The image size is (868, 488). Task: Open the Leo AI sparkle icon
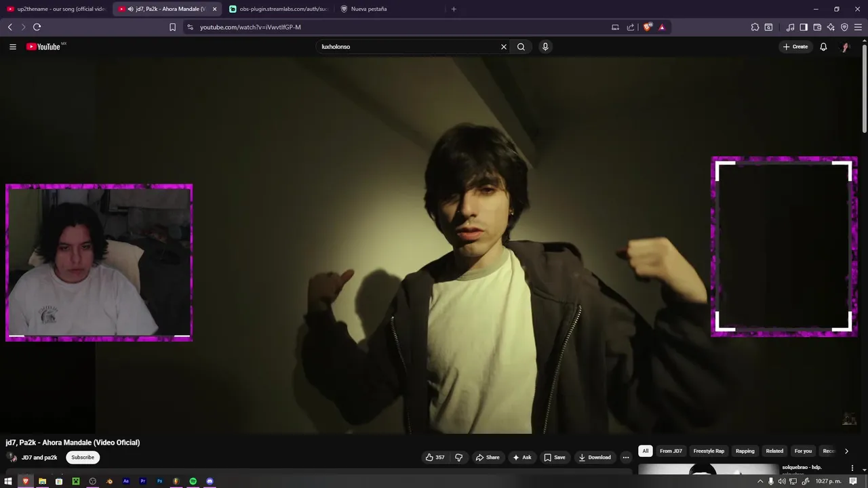pyautogui.click(x=831, y=27)
